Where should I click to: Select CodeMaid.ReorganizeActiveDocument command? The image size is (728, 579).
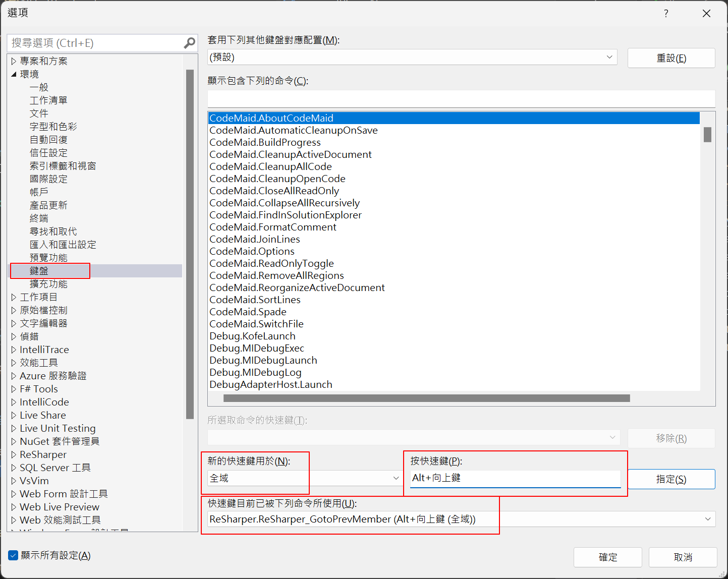click(297, 287)
